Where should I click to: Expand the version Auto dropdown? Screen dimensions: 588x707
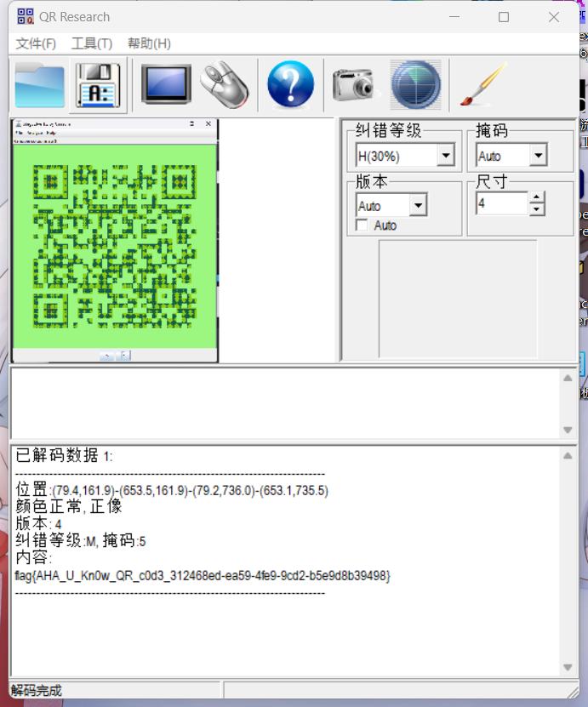point(417,206)
